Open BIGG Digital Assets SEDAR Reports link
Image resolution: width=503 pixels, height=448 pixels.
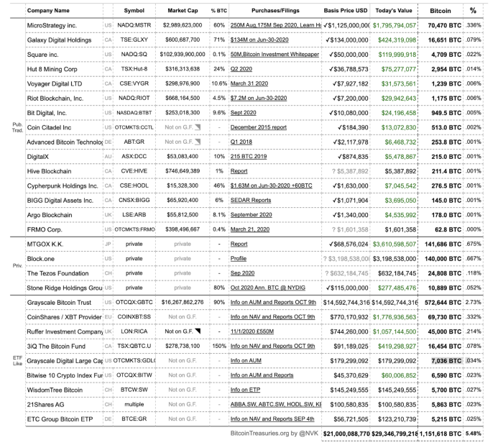point(251,200)
